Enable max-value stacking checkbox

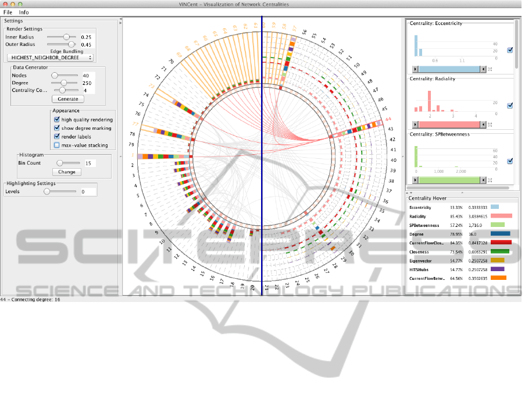tap(57, 145)
